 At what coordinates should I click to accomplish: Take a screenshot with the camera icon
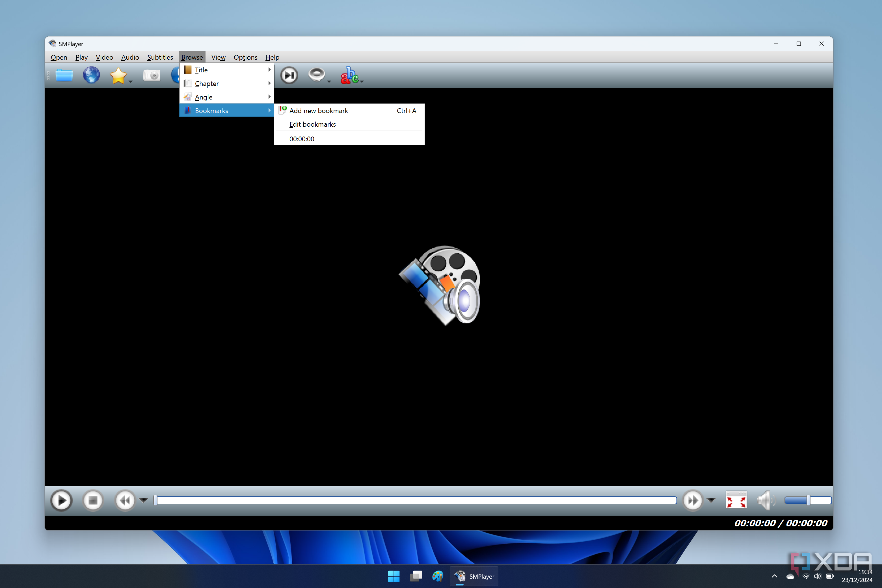[x=152, y=75]
